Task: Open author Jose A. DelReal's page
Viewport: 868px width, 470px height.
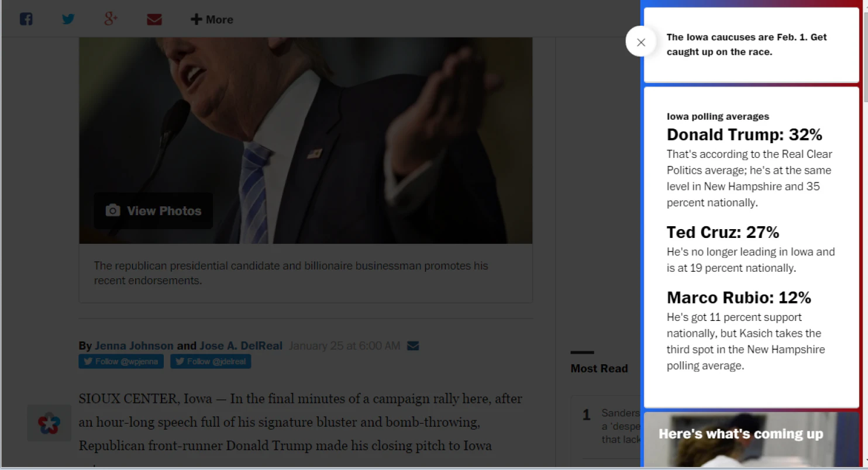Action: tap(241, 345)
